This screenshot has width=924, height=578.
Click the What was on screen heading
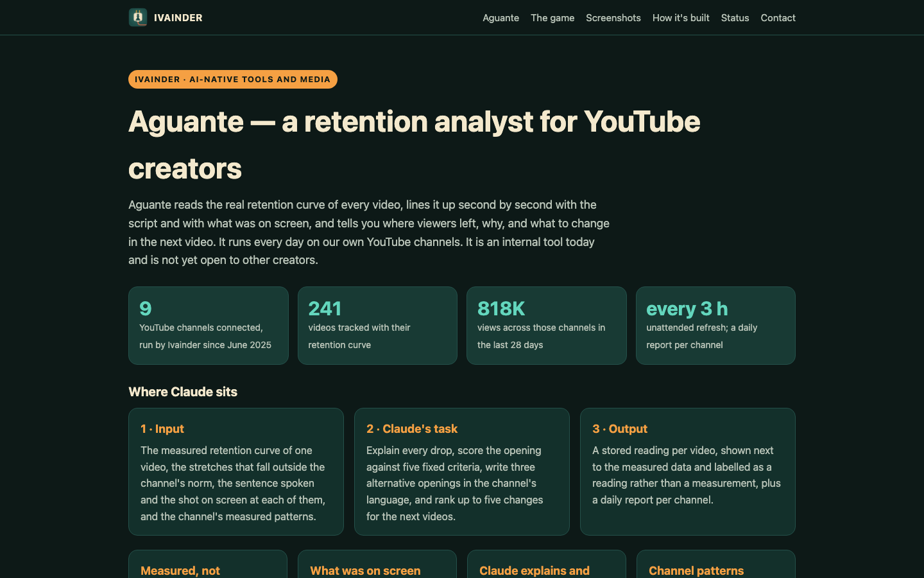click(365, 570)
